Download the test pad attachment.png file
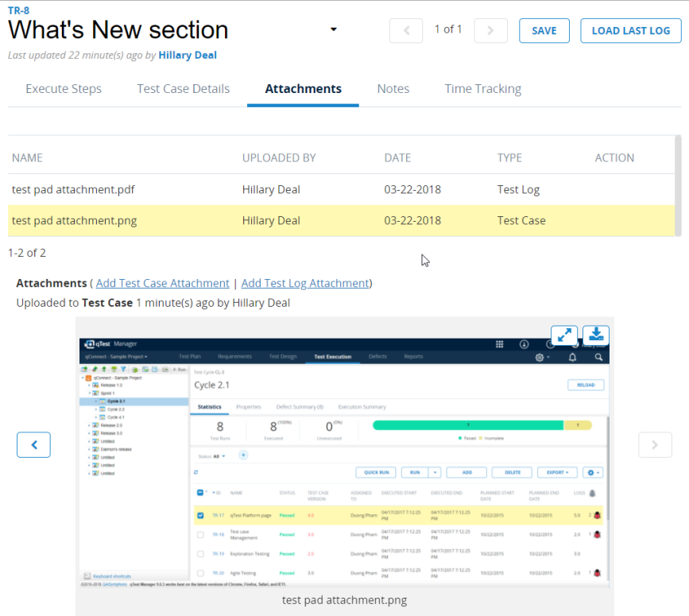The image size is (689, 616). click(x=595, y=335)
